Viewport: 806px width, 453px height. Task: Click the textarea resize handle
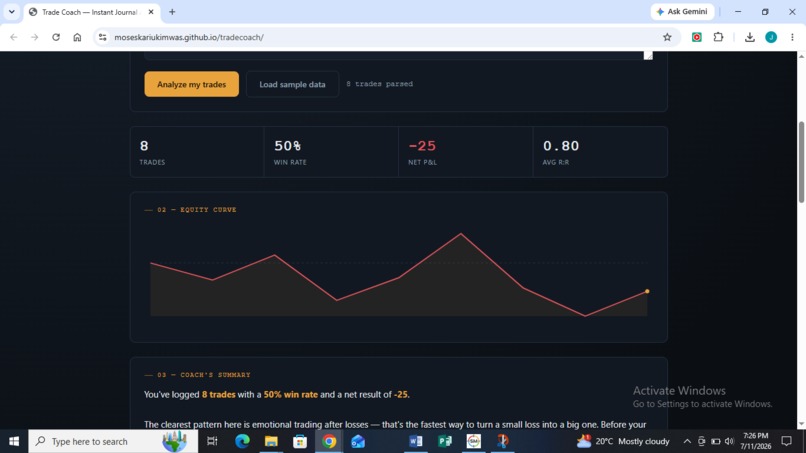click(648, 56)
